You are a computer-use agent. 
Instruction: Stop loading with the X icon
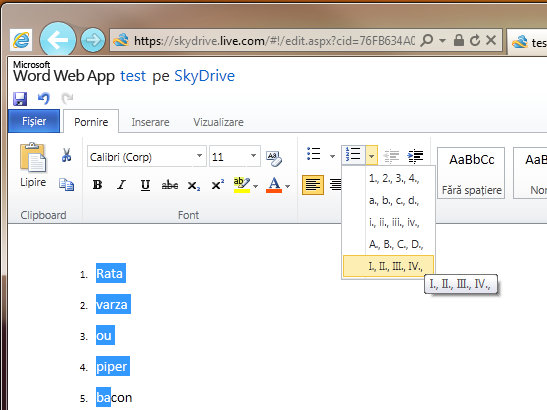491,40
